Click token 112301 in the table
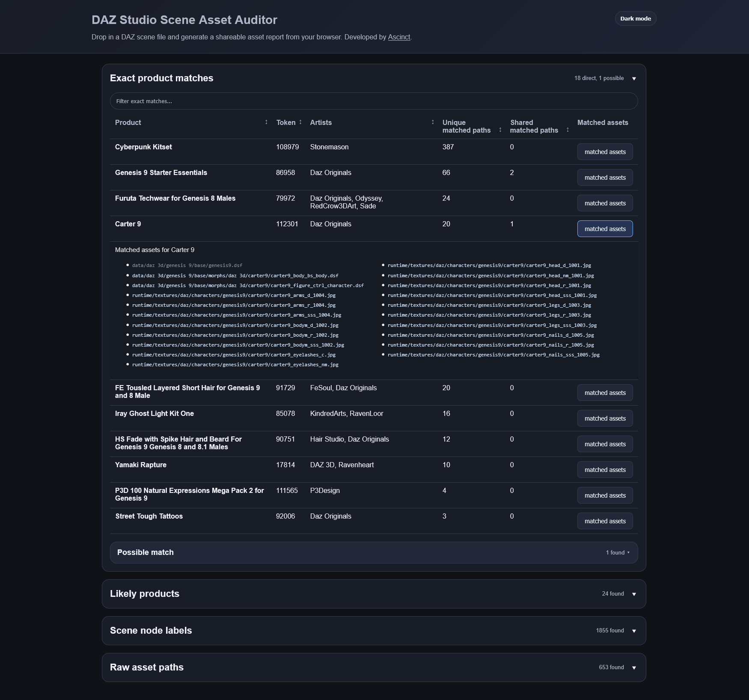The image size is (749, 700). click(287, 224)
